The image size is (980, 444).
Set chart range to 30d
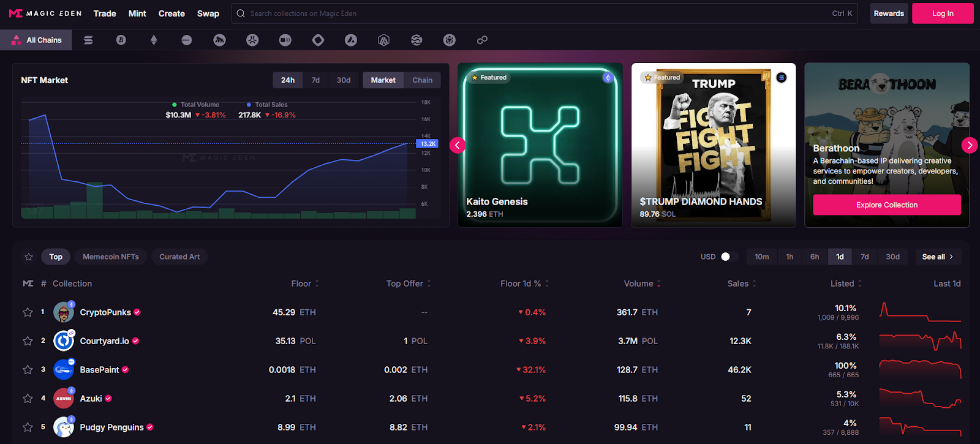click(x=344, y=80)
